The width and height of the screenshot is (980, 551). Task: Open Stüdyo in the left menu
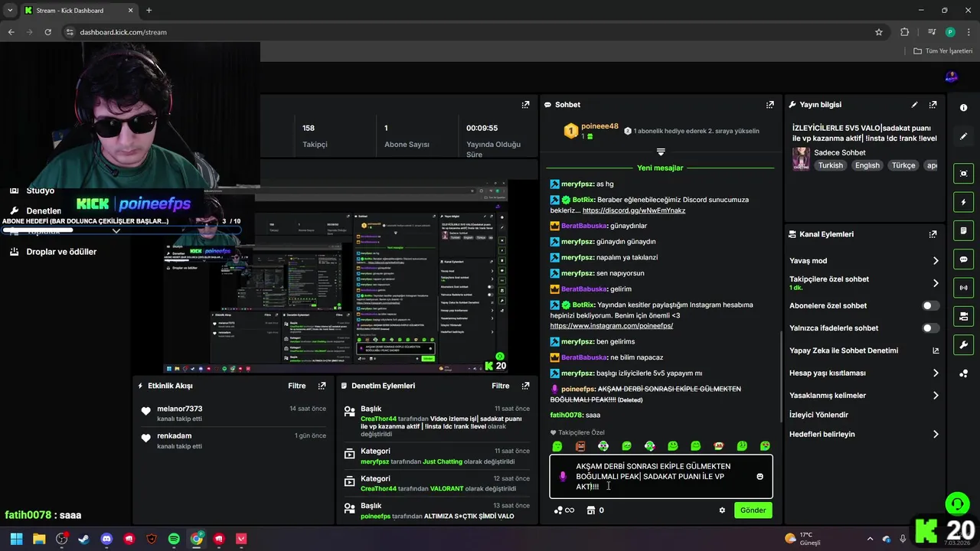(x=41, y=191)
